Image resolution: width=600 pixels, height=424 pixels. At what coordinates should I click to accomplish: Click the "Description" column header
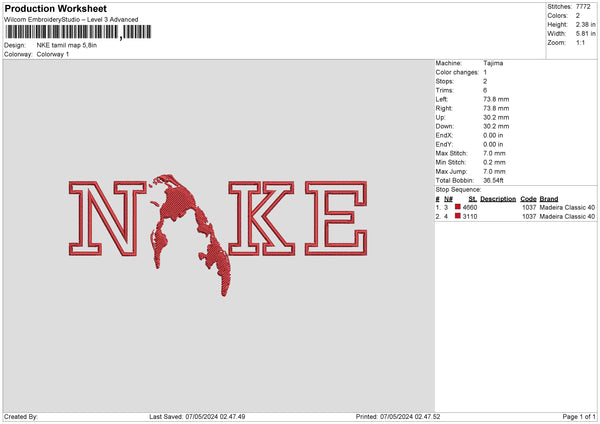coord(498,199)
